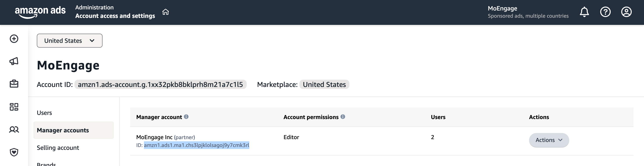
Task: Open notifications bell icon
Action: 584,12
